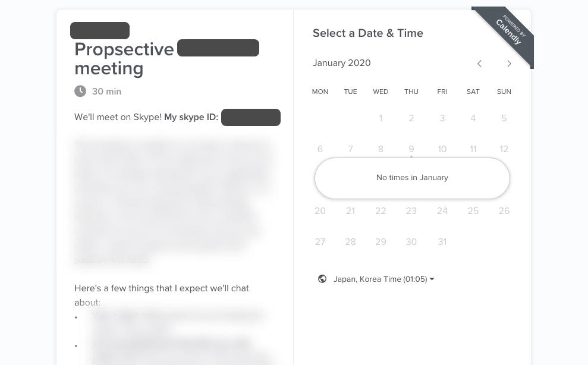The width and height of the screenshot is (588, 365).
Task: Click the Select a Date & Time heading
Action: [x=368, y=33]
